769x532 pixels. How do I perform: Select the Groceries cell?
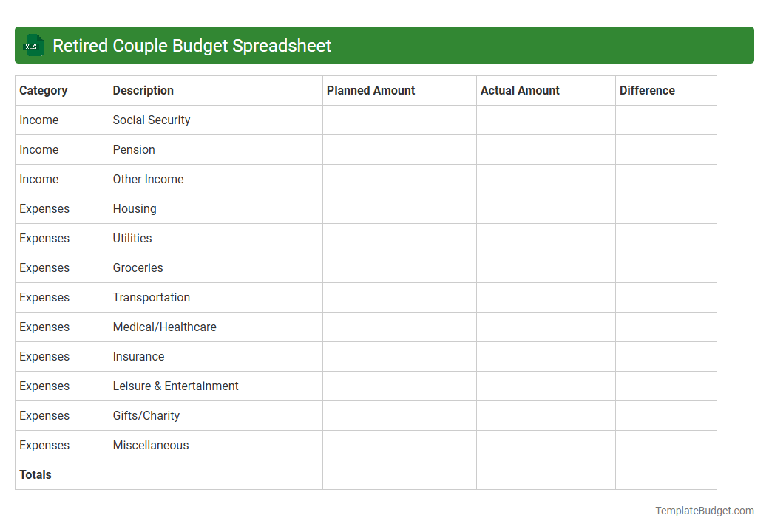pos(138,267)
